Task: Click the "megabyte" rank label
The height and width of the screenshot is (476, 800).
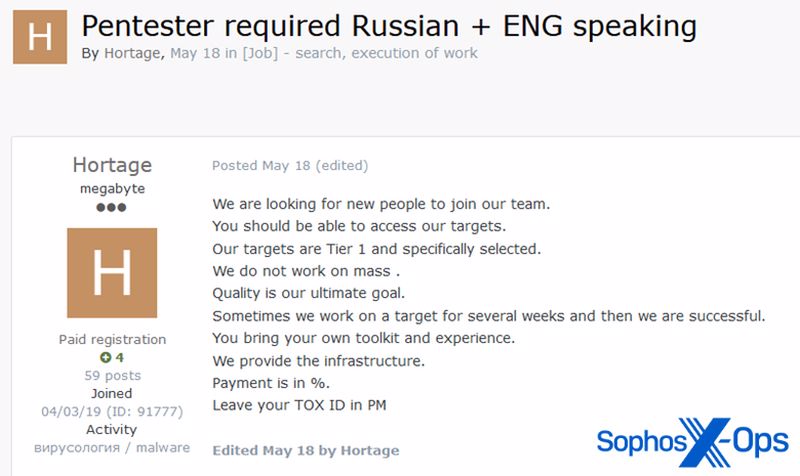Action: [x=112, y=188]
